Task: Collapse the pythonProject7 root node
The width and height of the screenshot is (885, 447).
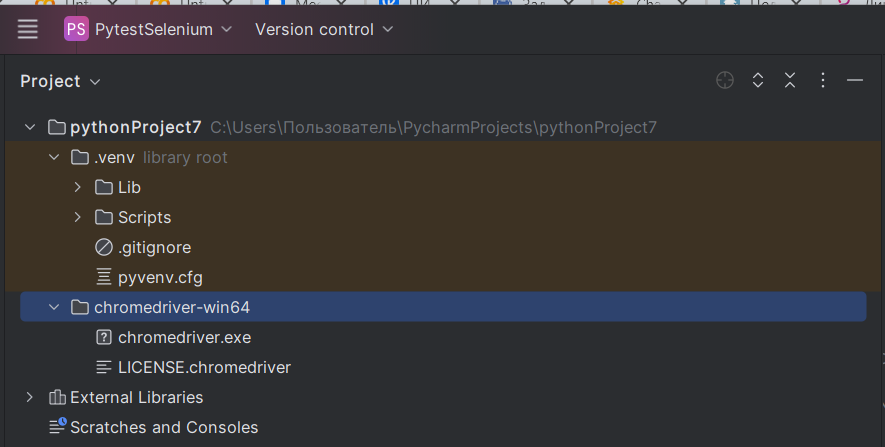Action: (x=30, y=128)
